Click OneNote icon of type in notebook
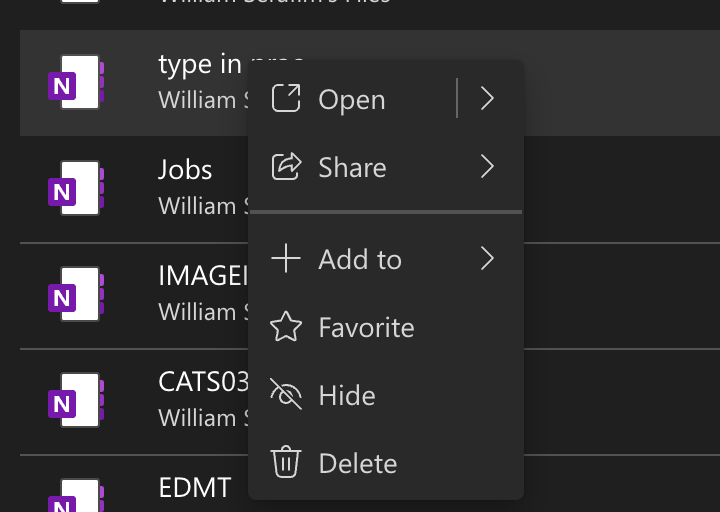Viewport: 720px width, 512px height. (x=76, y=82)
